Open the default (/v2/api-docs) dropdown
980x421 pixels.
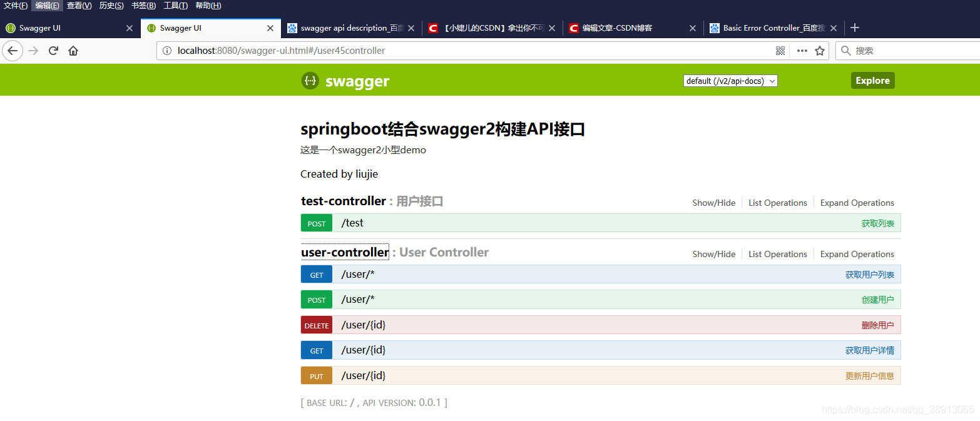pos(730,81)
